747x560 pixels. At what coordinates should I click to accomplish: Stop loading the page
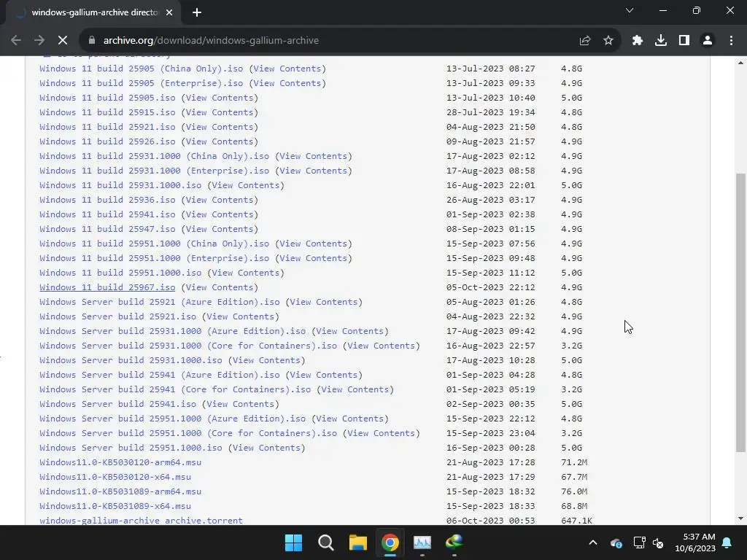63,41
